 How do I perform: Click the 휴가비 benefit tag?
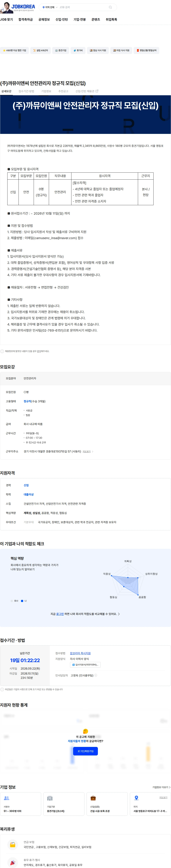pyautogui.click(x=78, y=50)
